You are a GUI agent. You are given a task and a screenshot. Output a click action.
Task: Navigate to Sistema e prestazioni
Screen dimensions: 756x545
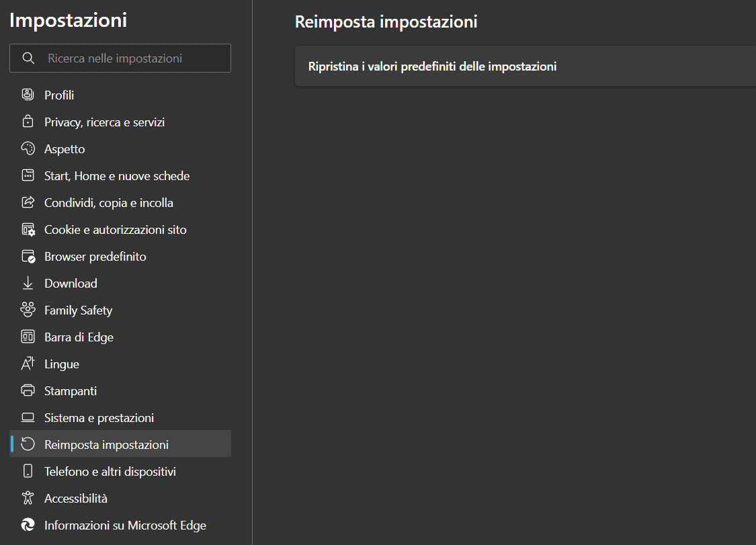[99, 418]
